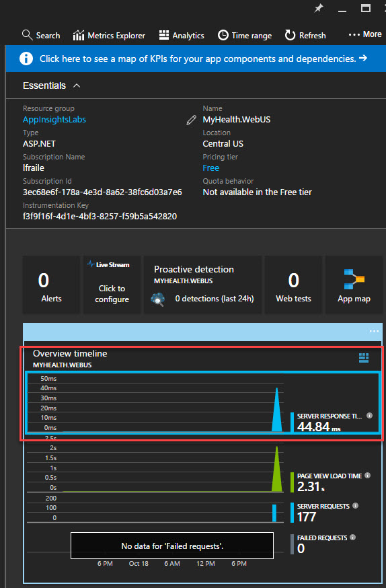Open ellipsis menu on the timeline tile header
This screenshot has width=386, height=588.
point(374,331)
